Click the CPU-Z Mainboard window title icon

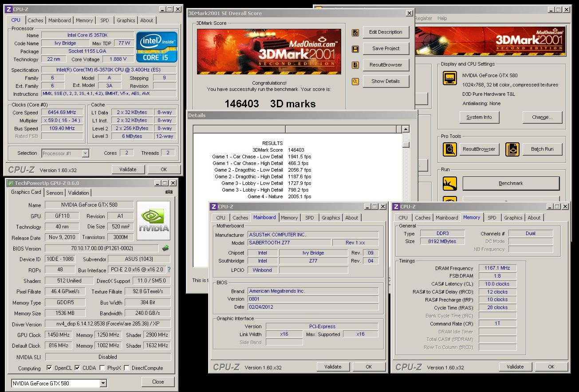pos(213,207)
